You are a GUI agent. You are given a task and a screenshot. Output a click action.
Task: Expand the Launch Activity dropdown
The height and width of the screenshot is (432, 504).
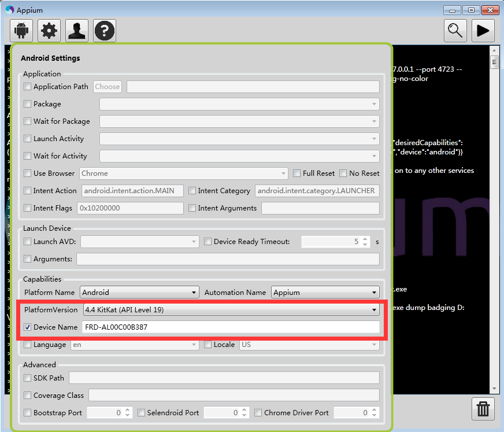tap(239, 139)
